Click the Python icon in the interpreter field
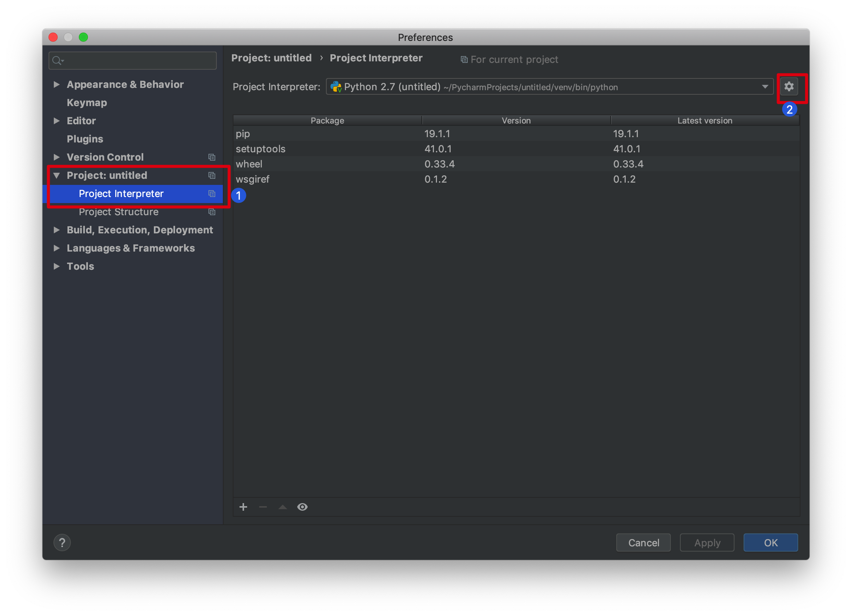Image resolution: width=852 pixels, height=616 pixels. click(336, 87)
